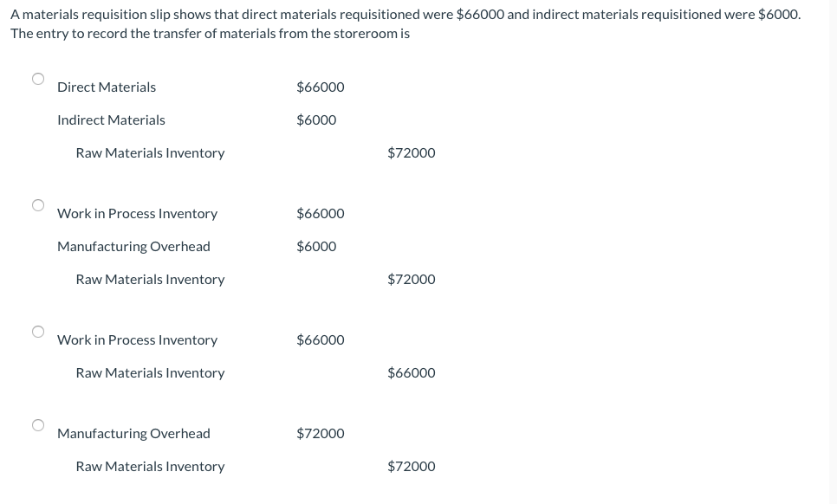Click Manufacturing Overhead in fourth option
The height and width of the screenshot is (504, 837).
(133, 433)
